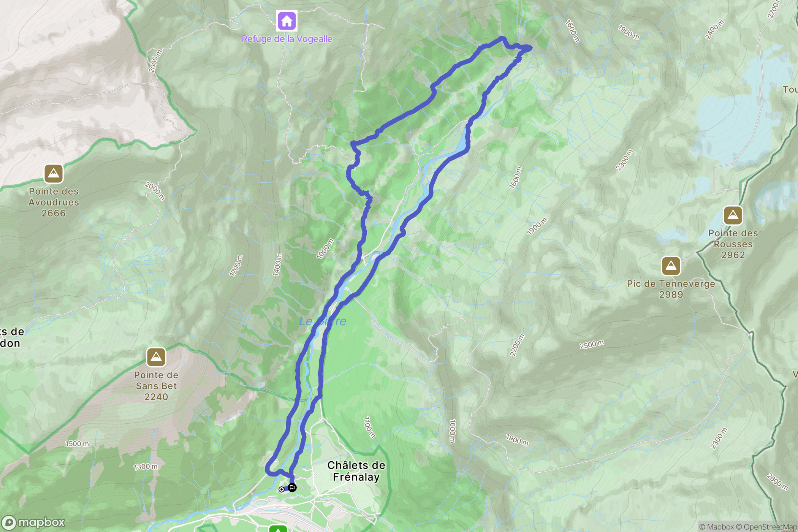Select the Pointe de Sans Bet 2240 label
This screenshot has height=532, width=798.
point(156,386)
